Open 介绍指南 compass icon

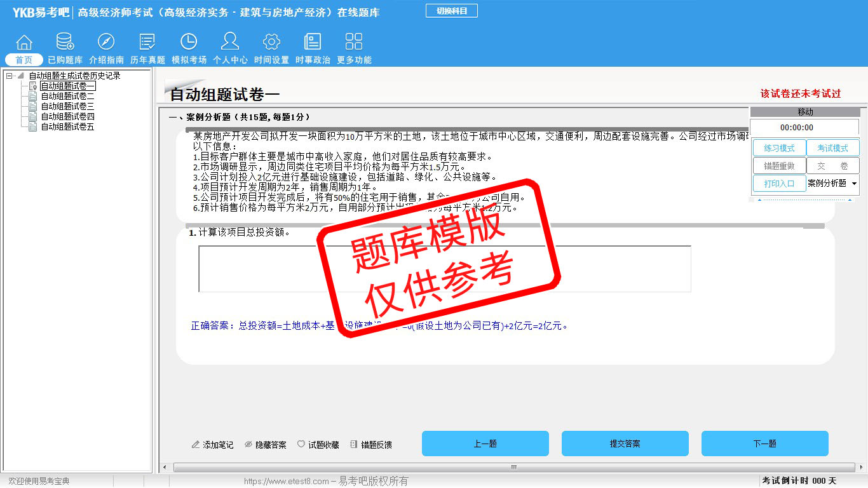tap(106, 43)
